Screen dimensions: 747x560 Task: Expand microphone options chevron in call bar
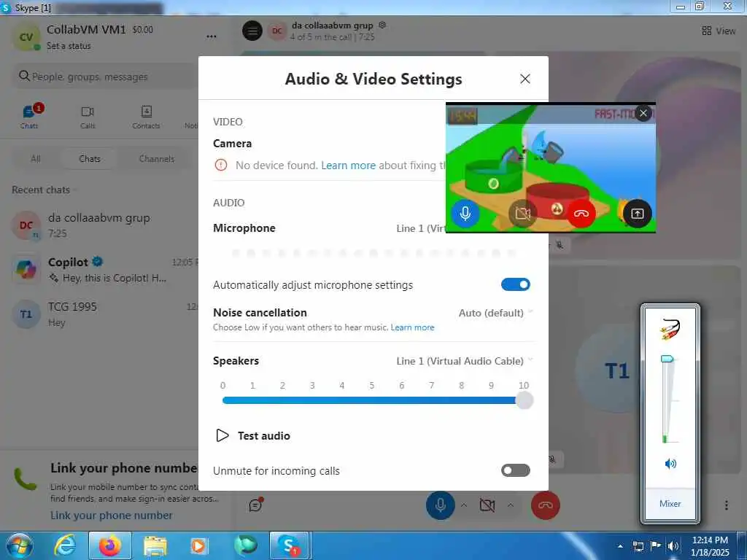[x=464, y=505]
